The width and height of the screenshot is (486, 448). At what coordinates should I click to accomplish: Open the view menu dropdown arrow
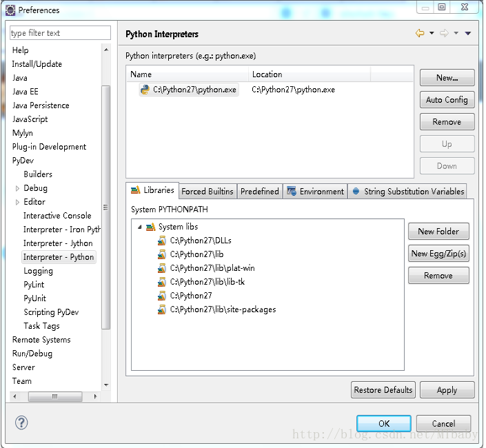468,33
